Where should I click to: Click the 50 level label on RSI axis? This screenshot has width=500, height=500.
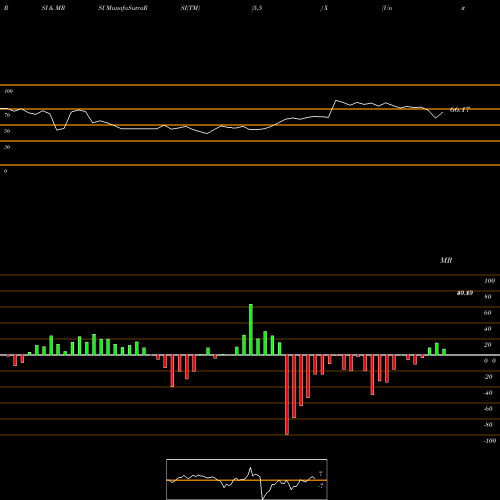pos(7,131)
